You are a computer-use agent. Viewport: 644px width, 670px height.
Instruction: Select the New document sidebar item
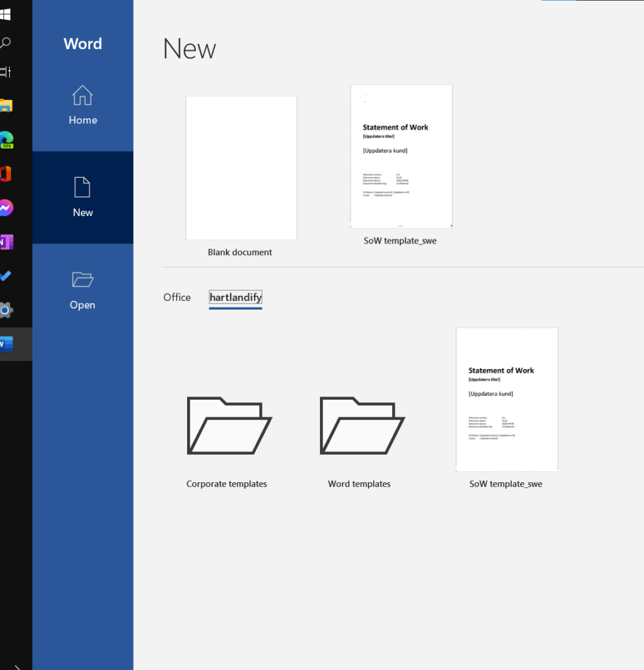click(82, 198)
